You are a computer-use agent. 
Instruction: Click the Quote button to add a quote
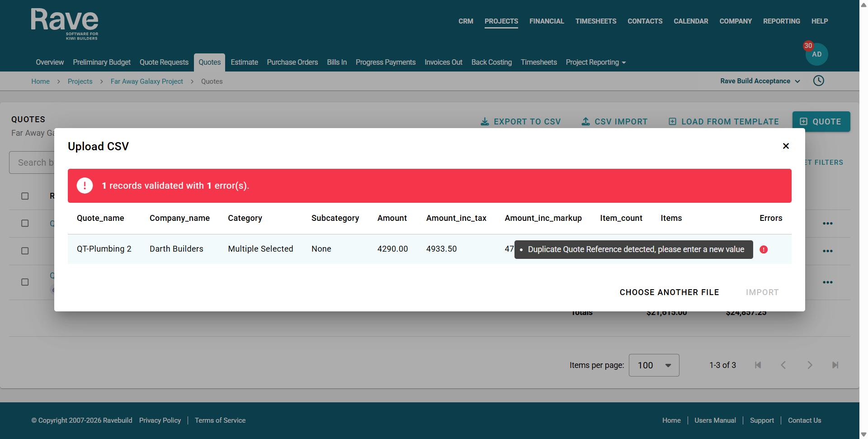[821, 122]
